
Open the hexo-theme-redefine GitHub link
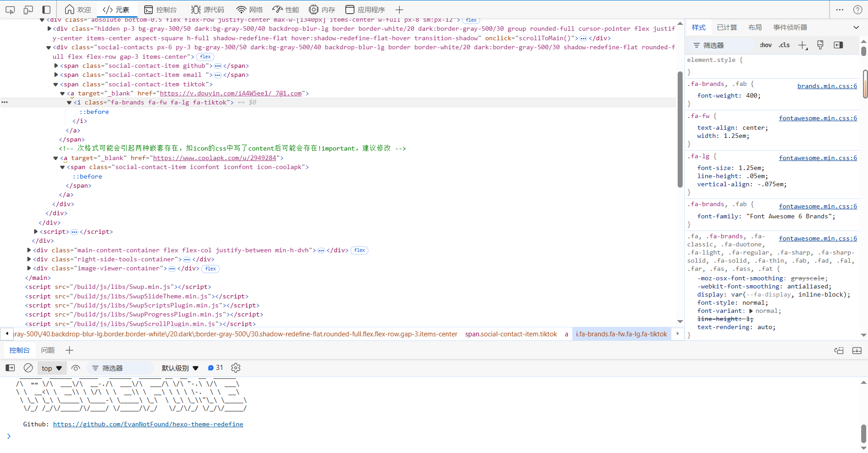pyautogui.click(x=148, y=424)
